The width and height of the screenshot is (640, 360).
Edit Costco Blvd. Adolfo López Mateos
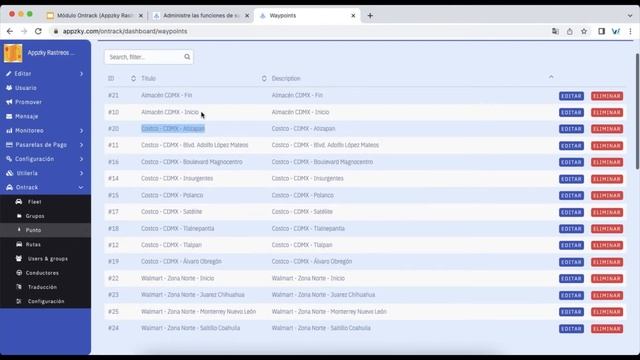coord(571,146)
